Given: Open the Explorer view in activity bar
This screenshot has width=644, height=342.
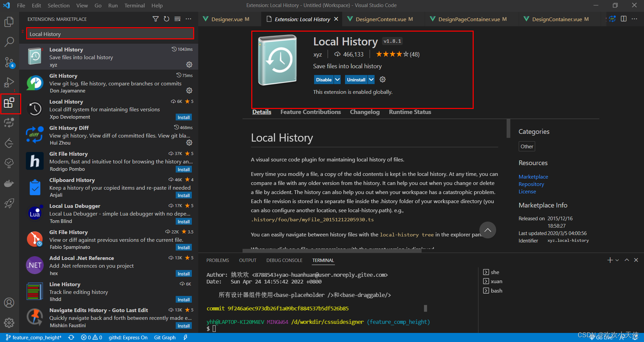Looking at the screenshot, I should point(9,22).
